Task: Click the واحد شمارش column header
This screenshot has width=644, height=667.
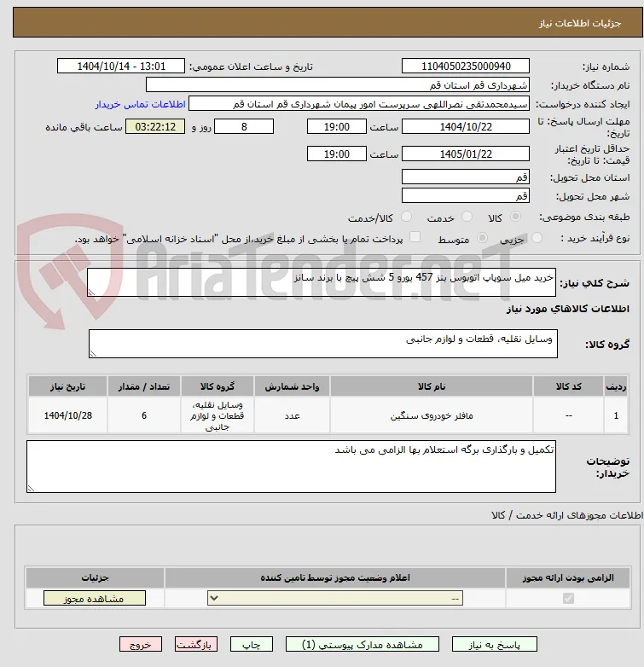Action: 292,386
